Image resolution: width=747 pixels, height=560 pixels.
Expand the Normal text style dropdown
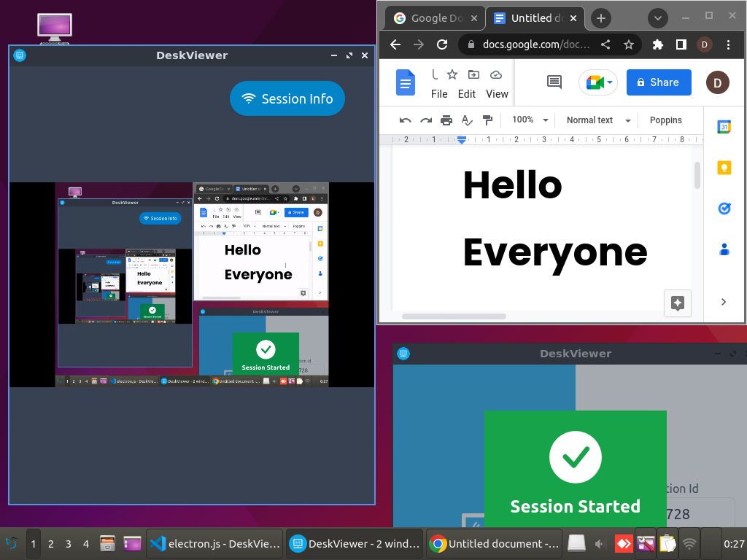point(598,120)
